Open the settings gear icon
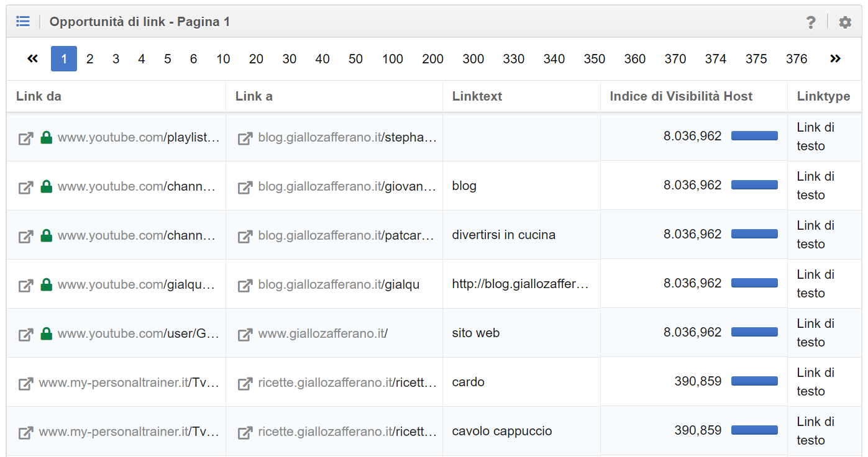This screenshot has height=457, width=868. coord(845,22)
